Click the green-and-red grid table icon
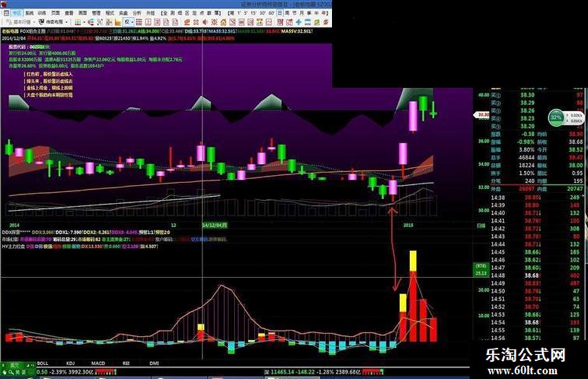The width and height of the screenshot is (588, 379). coord(78,22)
